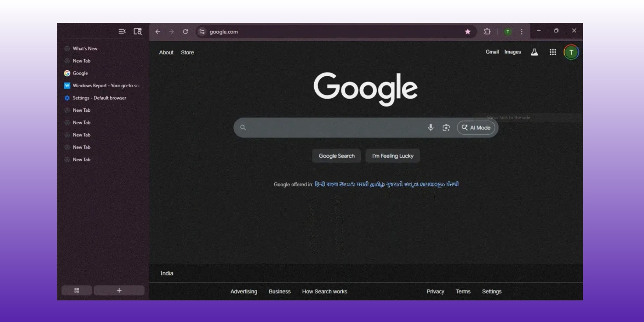Viewport: 644px width, 322px height.
Task: Search by image with Lens icon
Action: [x=446, y=128]
